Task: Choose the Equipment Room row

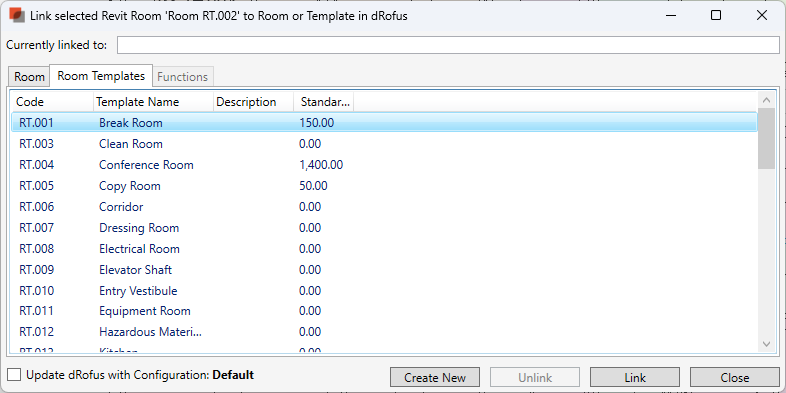Action: (x=384, y=311)
